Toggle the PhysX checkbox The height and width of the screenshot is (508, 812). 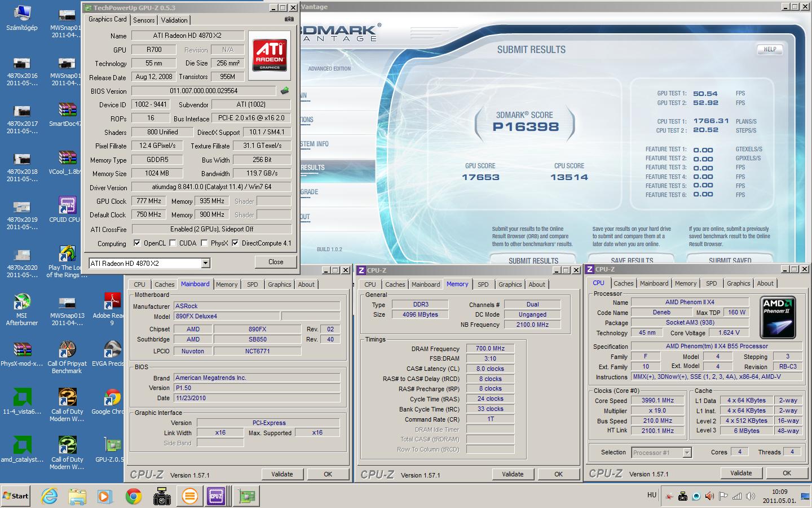(x=204, y=243)
